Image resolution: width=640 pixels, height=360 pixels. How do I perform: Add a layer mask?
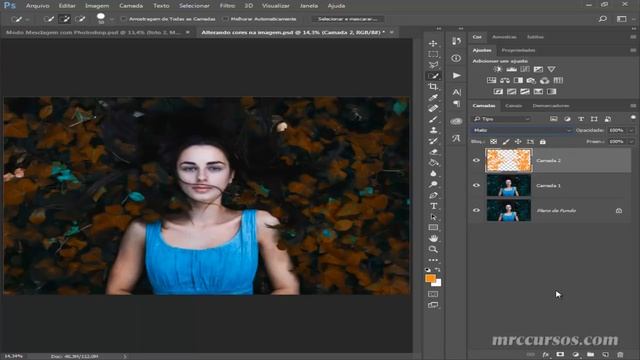(560, 355)
